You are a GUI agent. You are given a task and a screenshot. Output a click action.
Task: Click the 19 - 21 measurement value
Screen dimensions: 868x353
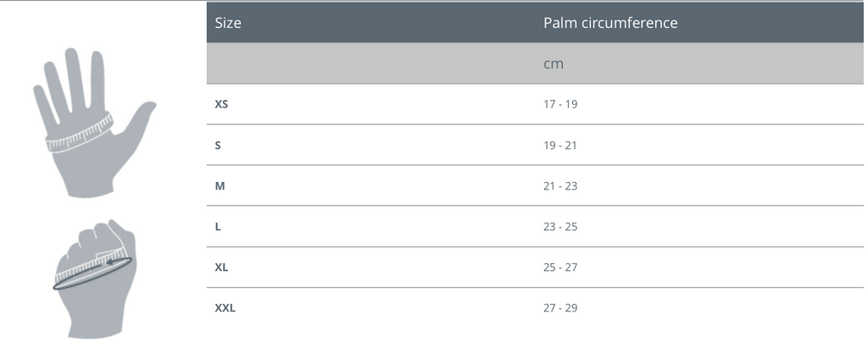[559, 146]
